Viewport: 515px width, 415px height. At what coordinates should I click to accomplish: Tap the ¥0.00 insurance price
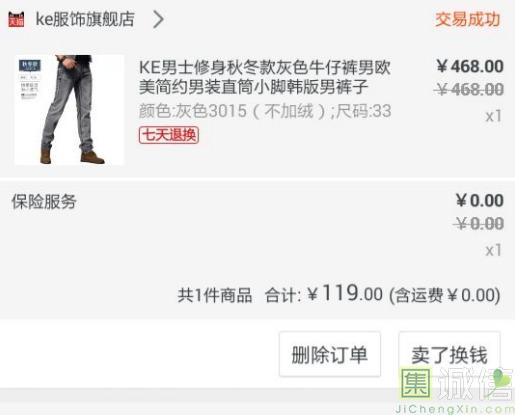click(480, 200)
